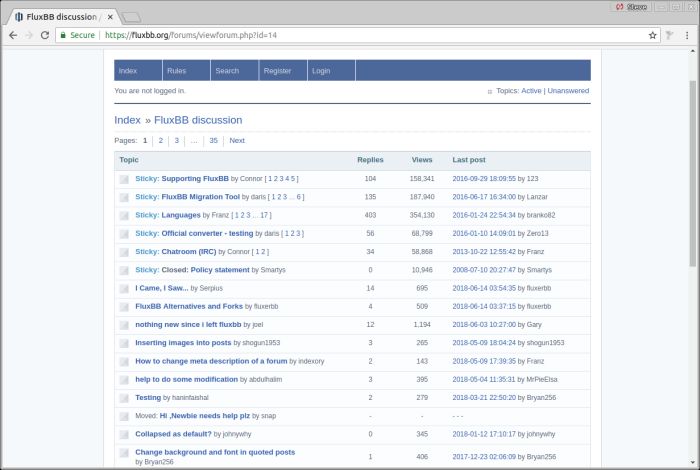Image resolution: width=700 pixels, height=470 pixels.
Task: Open moved topic Hi, Newbie needs help plz
Action: tap(204, 416)
